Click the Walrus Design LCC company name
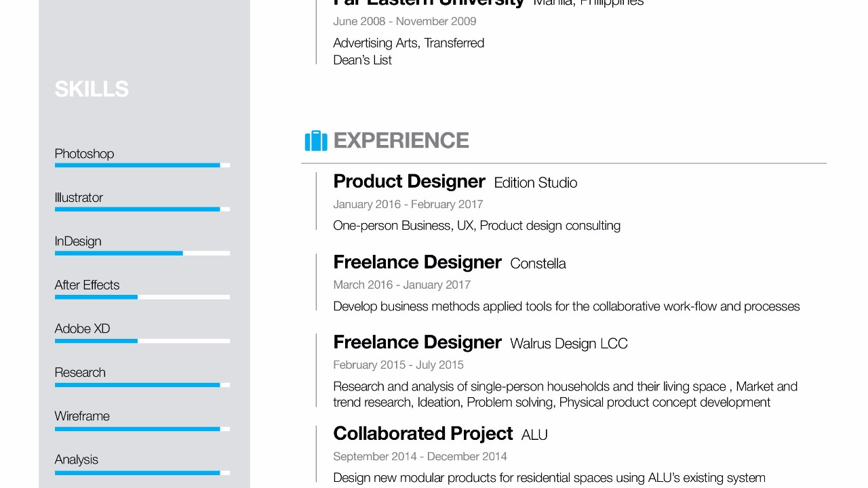Image resolution: width=868 pixels, height=488 pixels. click(x=569, y=344)
